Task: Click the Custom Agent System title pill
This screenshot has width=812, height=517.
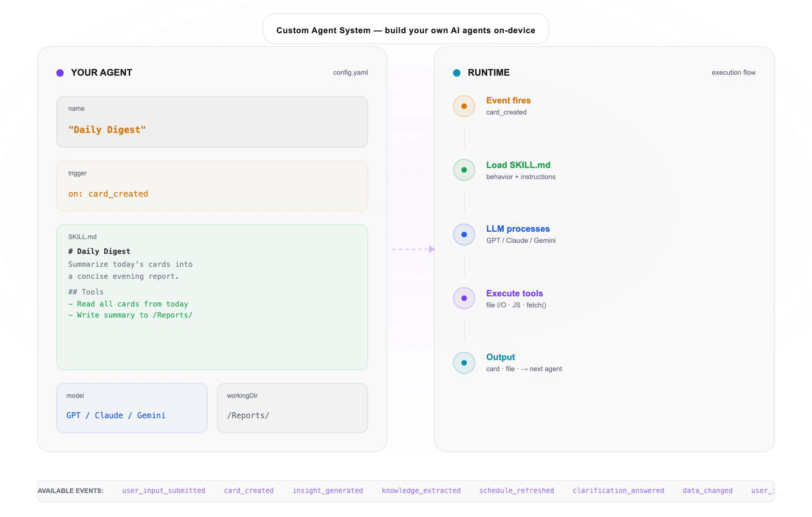Action: coord(406,29)
